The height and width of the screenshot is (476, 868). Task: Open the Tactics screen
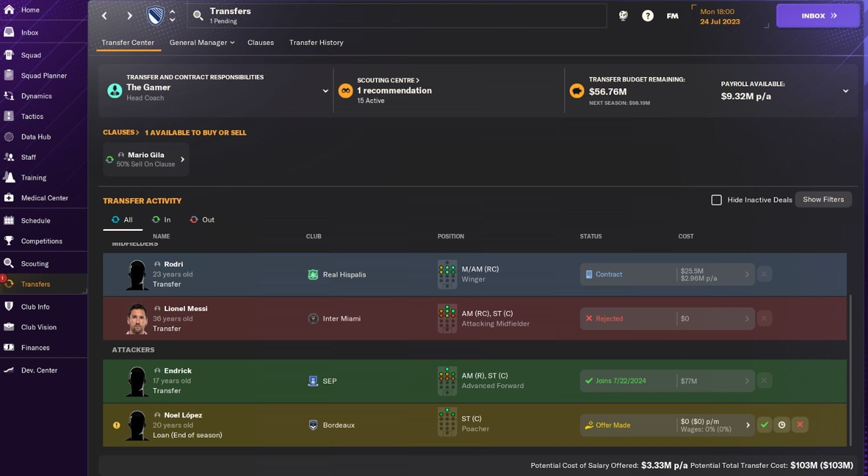[32, 116]
